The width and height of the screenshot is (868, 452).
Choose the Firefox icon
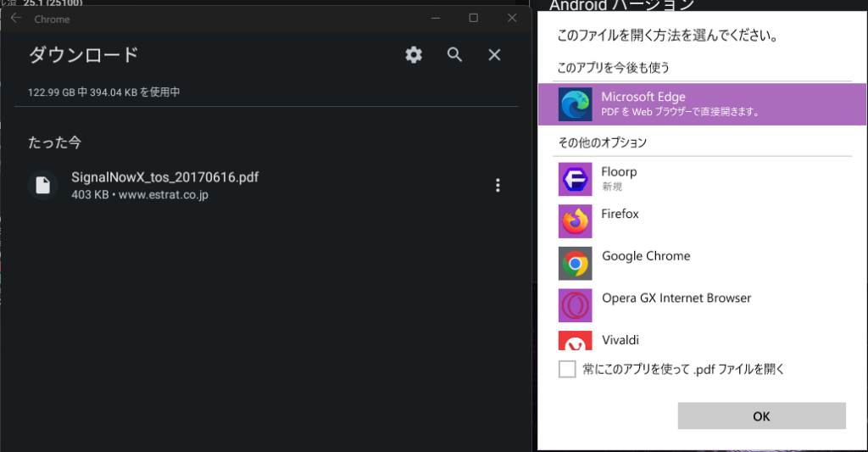click(576, 221)
